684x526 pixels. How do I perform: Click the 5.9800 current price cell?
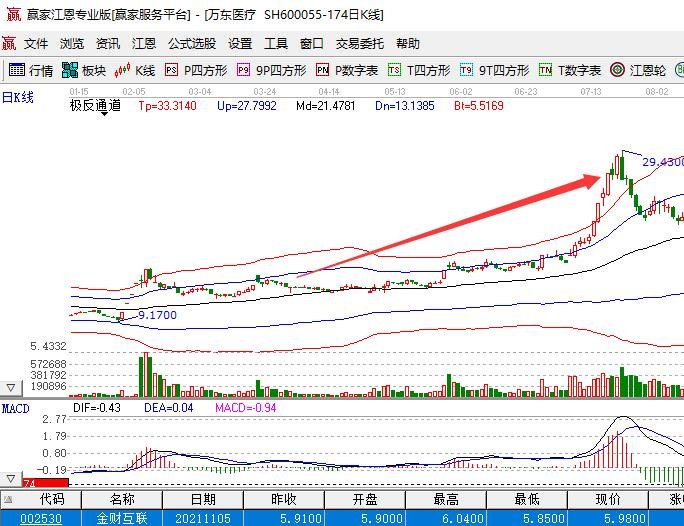point(608,519)
